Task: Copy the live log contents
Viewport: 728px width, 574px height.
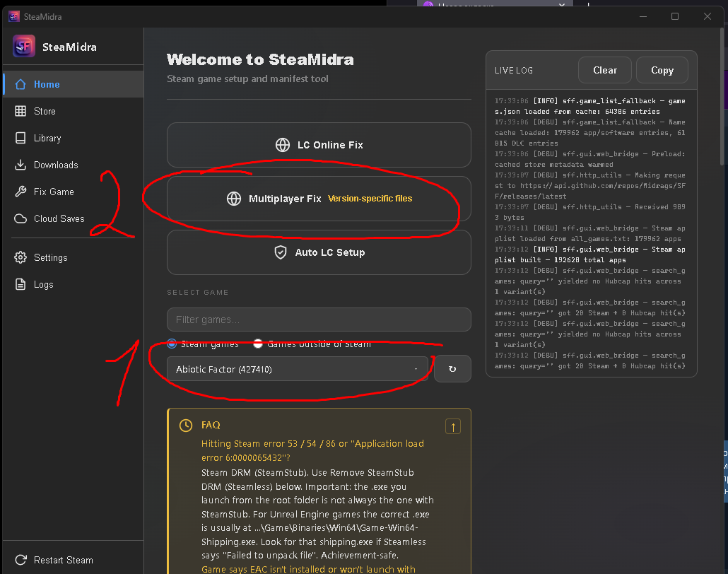Action: pos(662,70)
